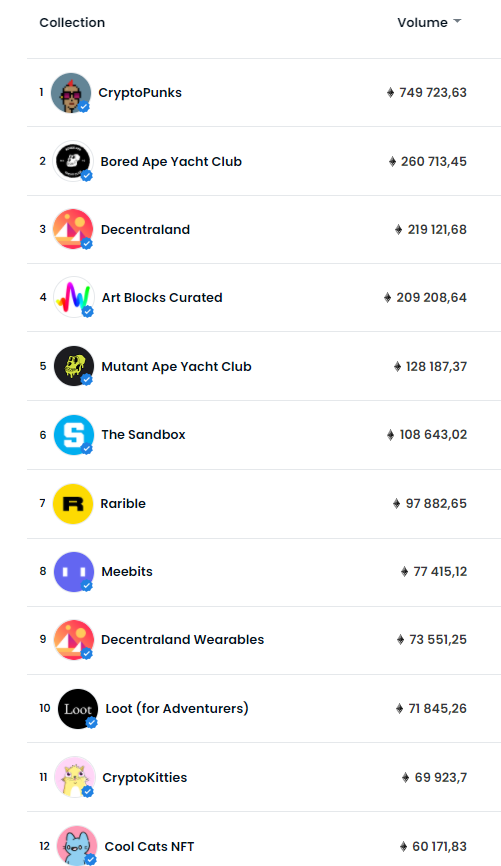Expand the Volume sort dropdown arrow
This screenshot has width=501, height=866.
click(x=457, y=22)
